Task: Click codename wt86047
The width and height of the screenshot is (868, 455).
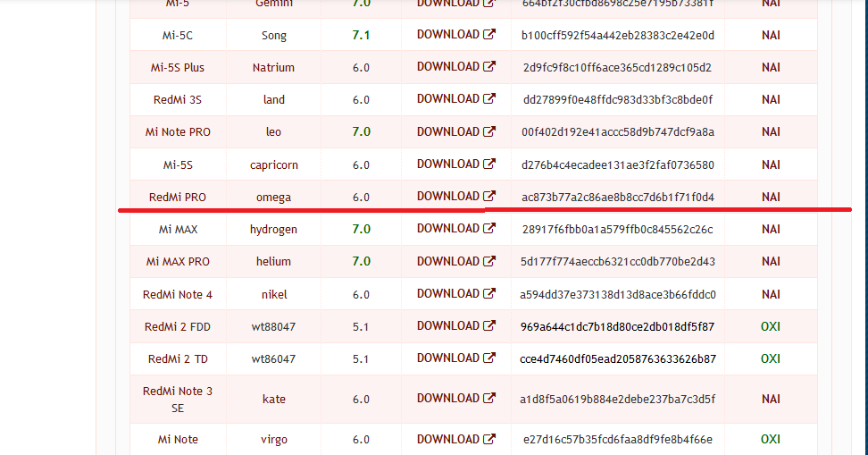Action: point(273,359)
